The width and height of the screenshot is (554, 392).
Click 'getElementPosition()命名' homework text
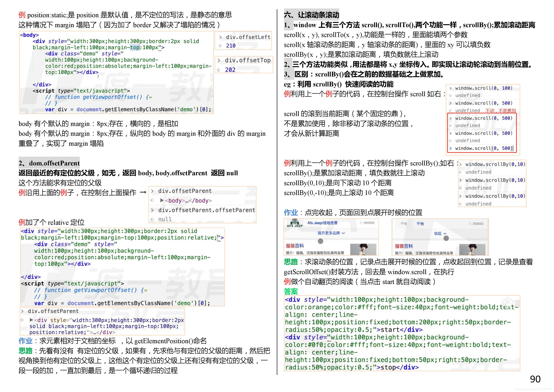tap(170, 341)
